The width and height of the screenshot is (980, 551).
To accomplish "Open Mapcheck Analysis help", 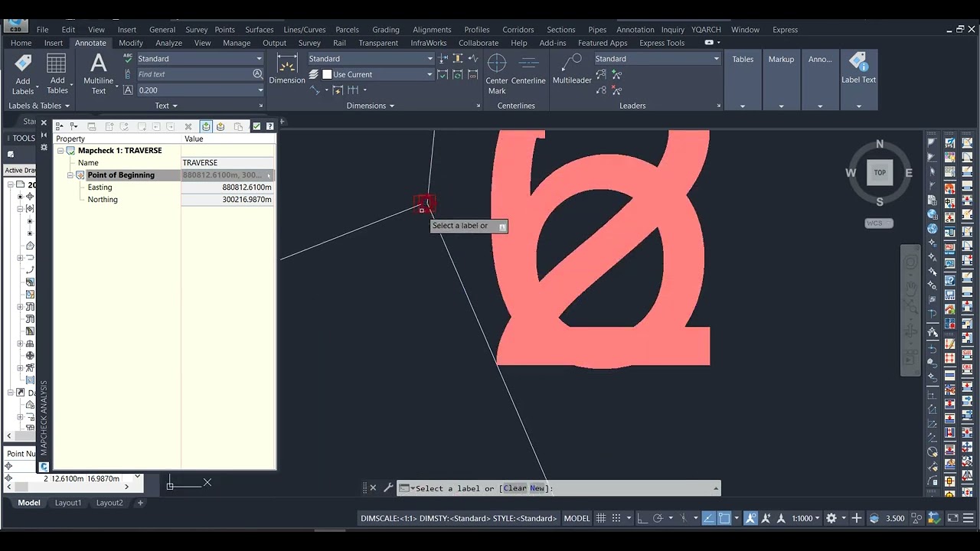I will [x=269, y=126].
